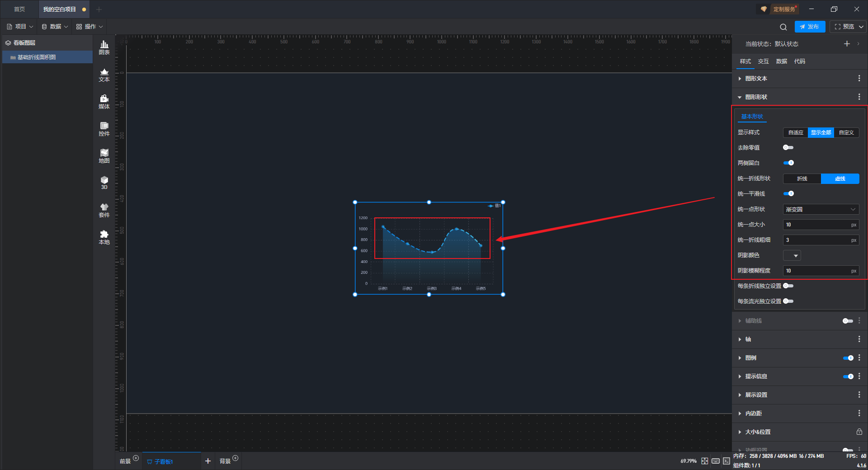Image resolution: width=868 pixels, height=470 pixels.
Task: Toggle the 去除零值 switch
Action: (x=788, y=148)
